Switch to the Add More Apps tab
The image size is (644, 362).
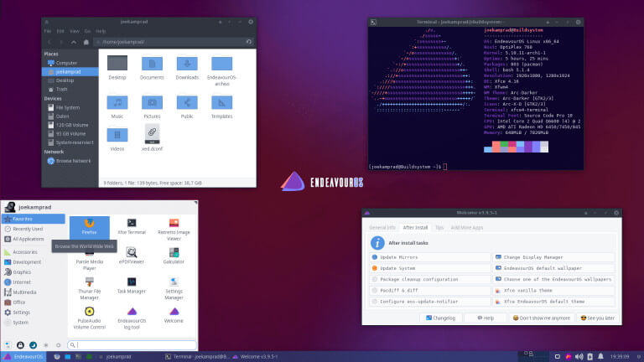tap(466, 227)
